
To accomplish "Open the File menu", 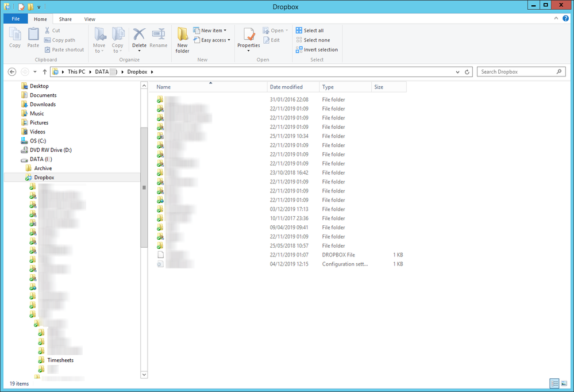I will click(x=15, y=18).
